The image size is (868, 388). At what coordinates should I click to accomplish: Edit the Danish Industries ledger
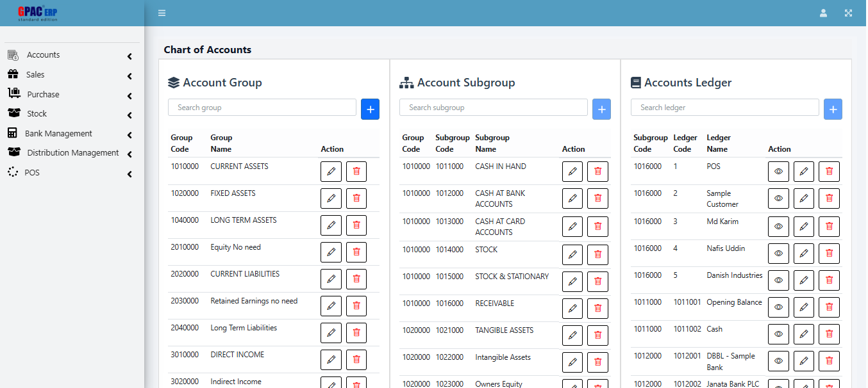(x=804, y=280)
